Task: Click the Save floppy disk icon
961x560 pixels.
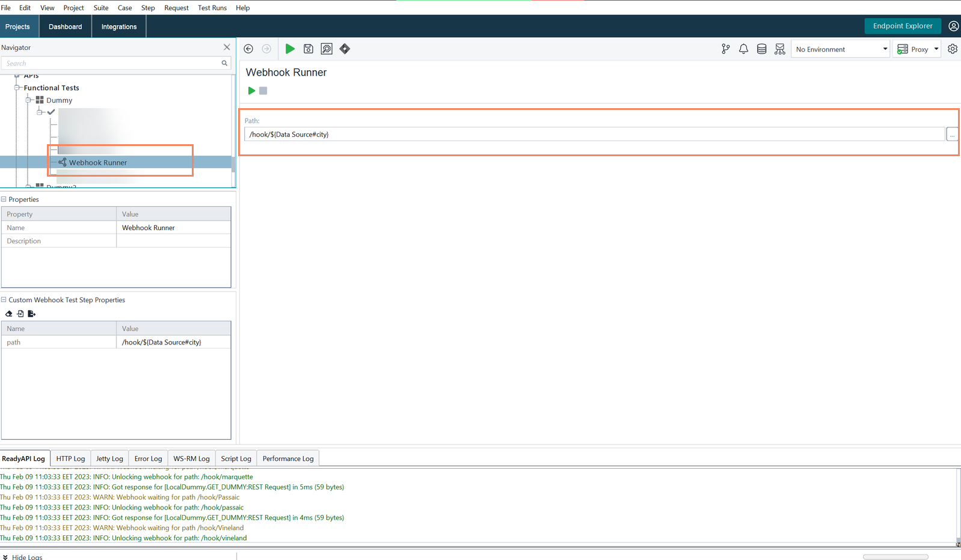Action: tap(309, 49)
